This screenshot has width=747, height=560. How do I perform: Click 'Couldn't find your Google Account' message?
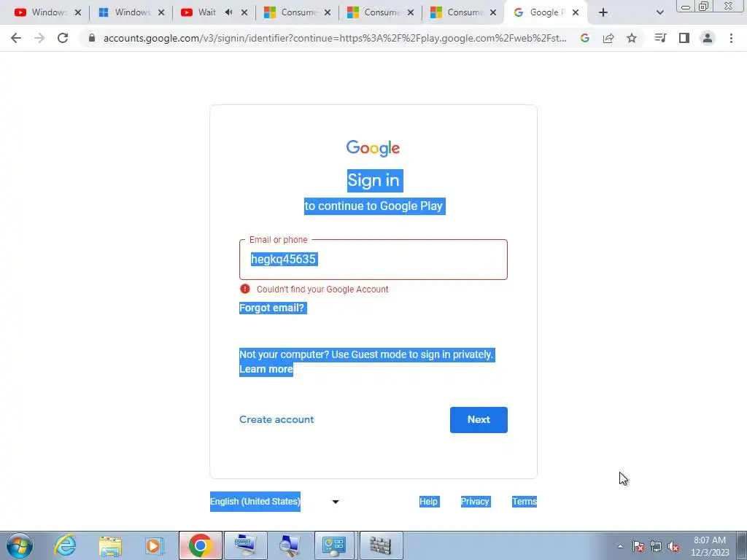click(x=322, y=289)
